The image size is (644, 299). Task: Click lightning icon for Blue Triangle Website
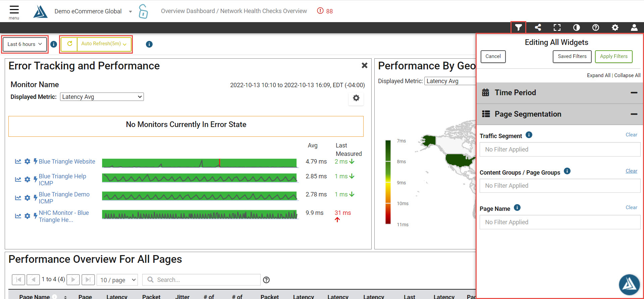pyautogui.click(x=35, y=161)
